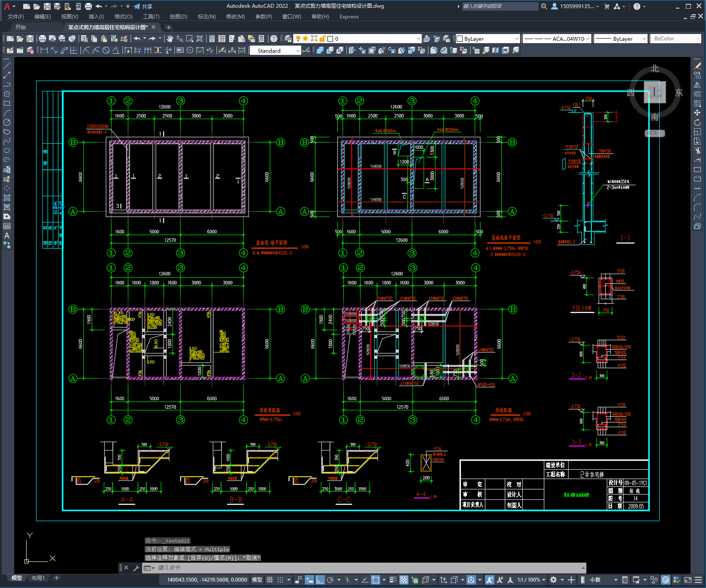Toggle object snap in status bar
Screen dimensions: 706x588
tap(376, 580)
